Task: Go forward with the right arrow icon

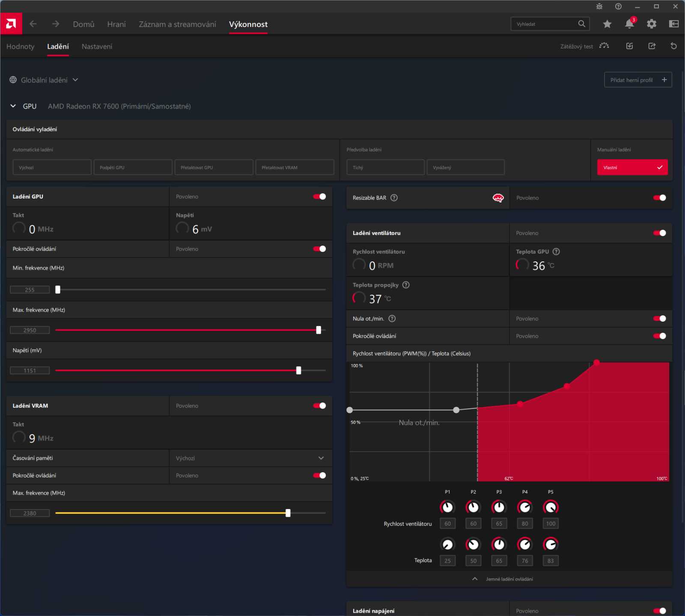Action: pos(56,24)
